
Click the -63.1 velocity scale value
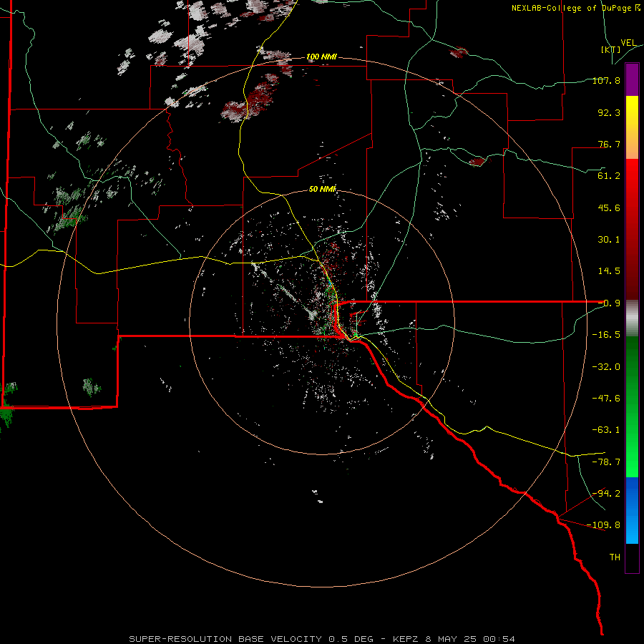[x=606, y=430]
